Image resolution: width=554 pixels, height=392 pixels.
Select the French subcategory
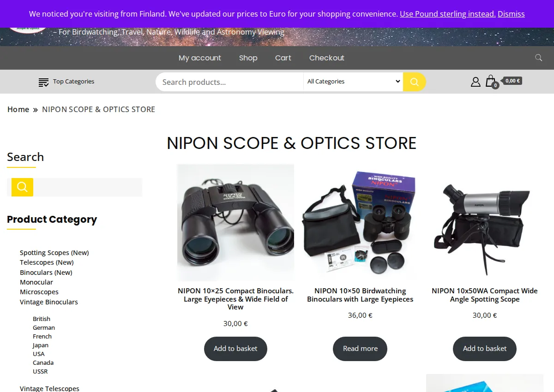[42, 336]
